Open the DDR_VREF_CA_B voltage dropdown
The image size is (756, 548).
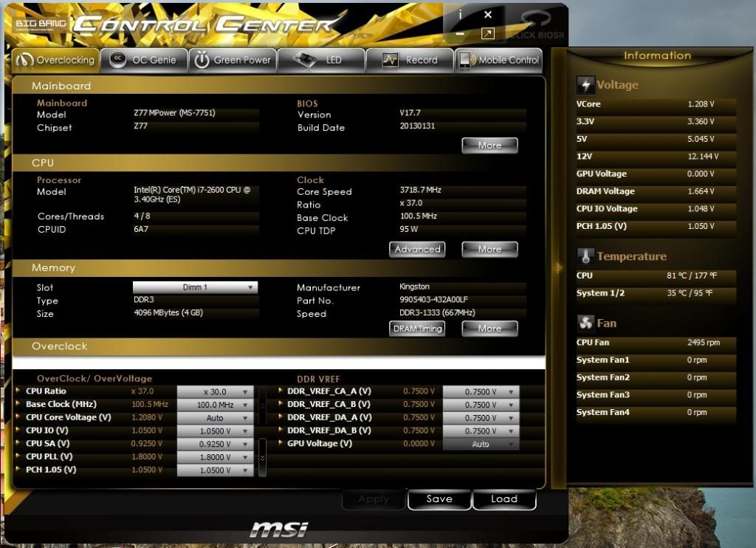pos(481,405)
